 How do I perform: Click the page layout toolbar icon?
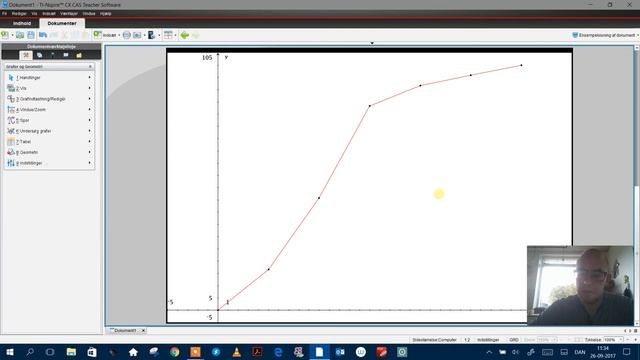[168, 35]
